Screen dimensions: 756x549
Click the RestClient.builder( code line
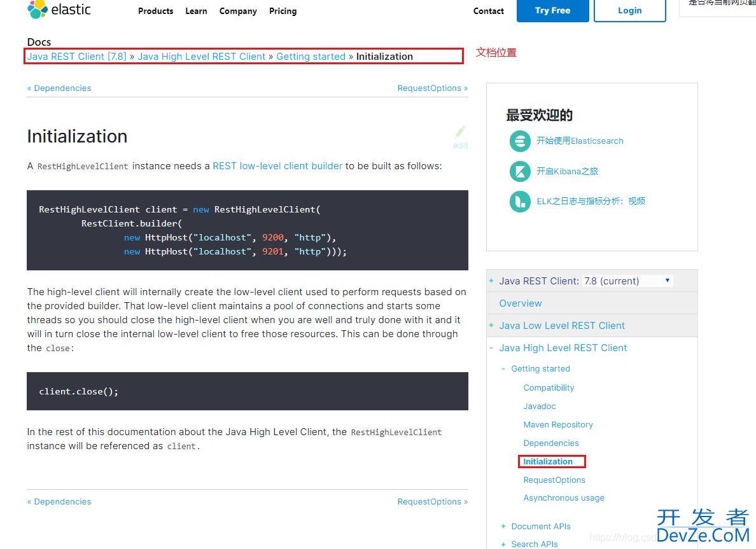click(x=132, y=223)
